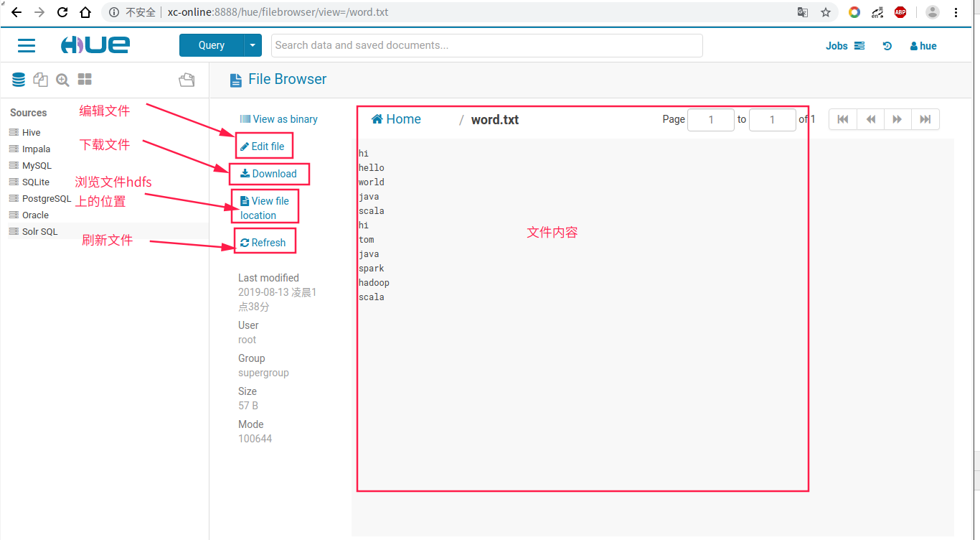This screenshot has width=980, height=540.
Task: Click the colorful circle extension icon
Action: 854,12
